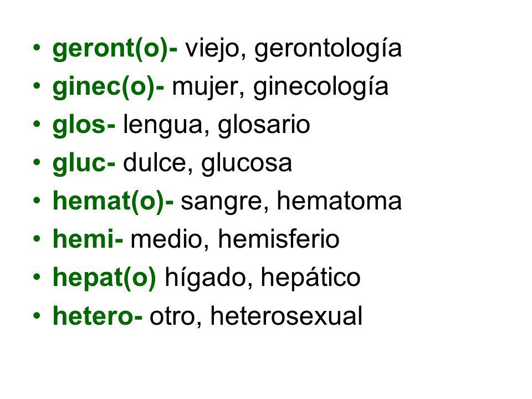The height and width of the screenshot is (399, 532).
Task: Click the green prefix 'glos-'
Action: pyautogui.click(x=84, y=125)
